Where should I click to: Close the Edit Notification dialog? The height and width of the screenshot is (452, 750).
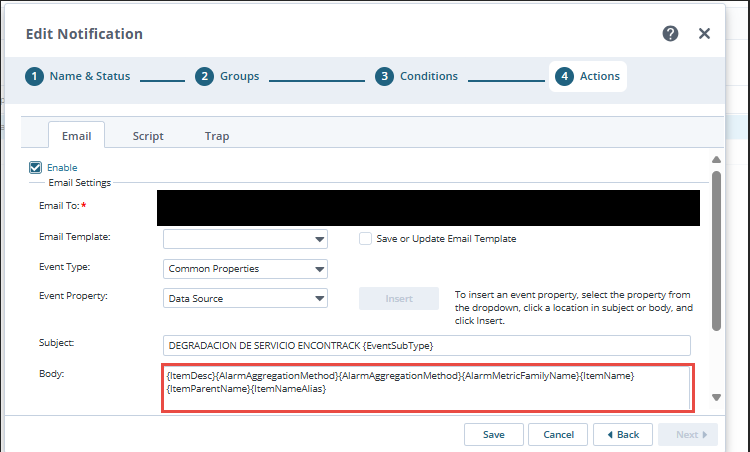[x=704, y=33]
